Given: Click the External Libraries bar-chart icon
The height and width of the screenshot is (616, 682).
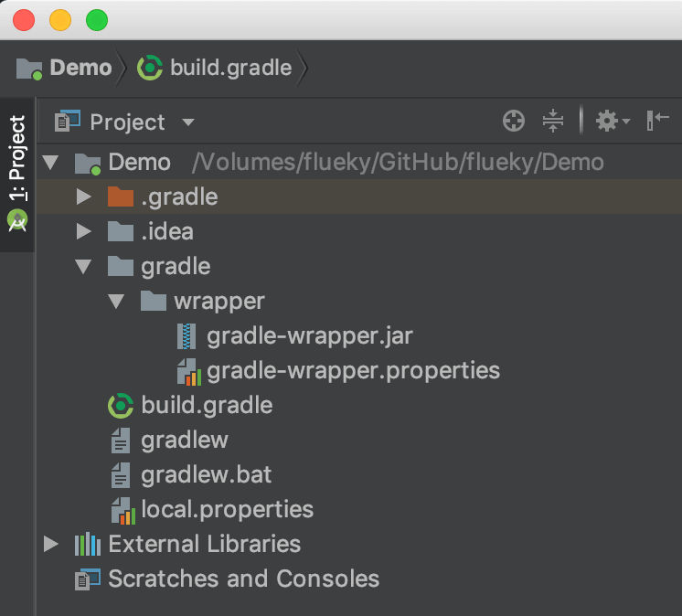Looking at the screenshot, I should click(x=87, y=545).
